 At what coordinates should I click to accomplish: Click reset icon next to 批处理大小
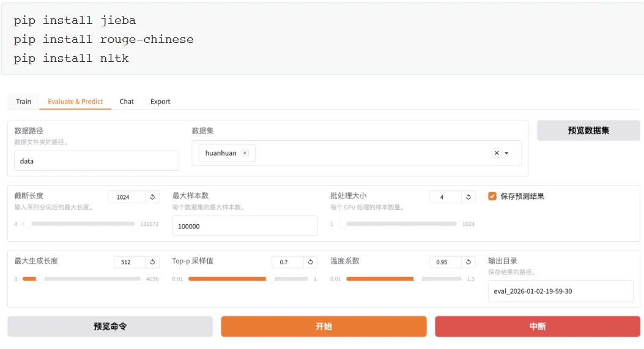click(x=468, y=197)
